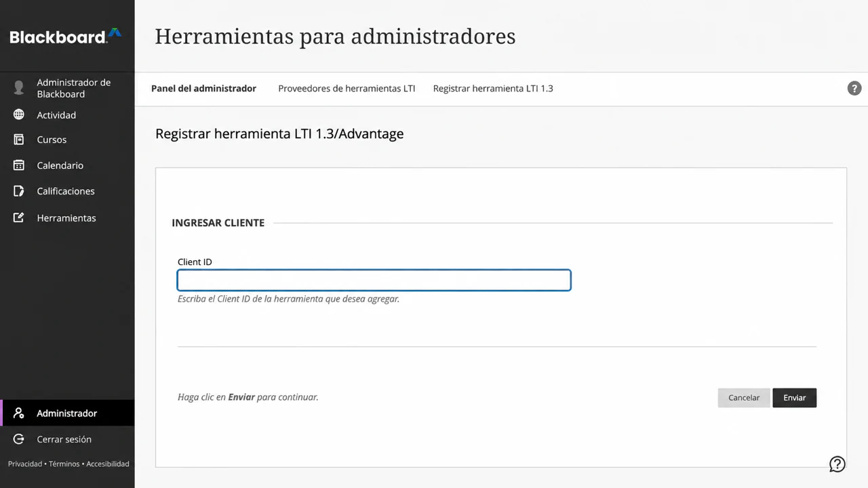Image resolution: width=868 pixels, height=488 pixels.
Task: Open the Privacidad footer link
Action: pos(25,464)
